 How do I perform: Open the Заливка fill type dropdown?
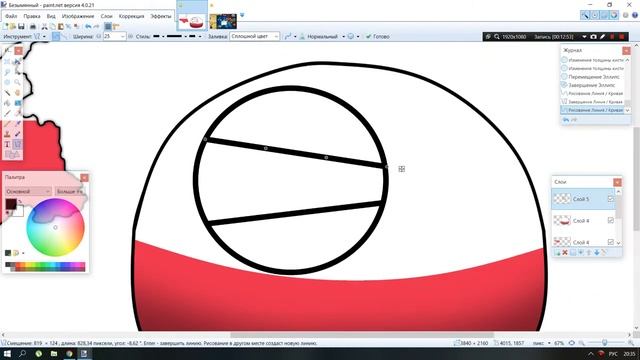(254, 36)
